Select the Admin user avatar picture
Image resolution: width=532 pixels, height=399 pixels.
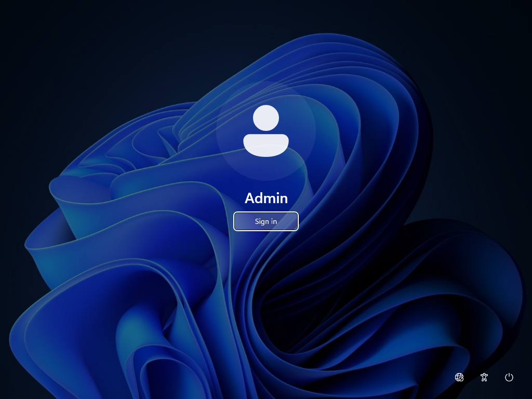[x=266, y=130]
